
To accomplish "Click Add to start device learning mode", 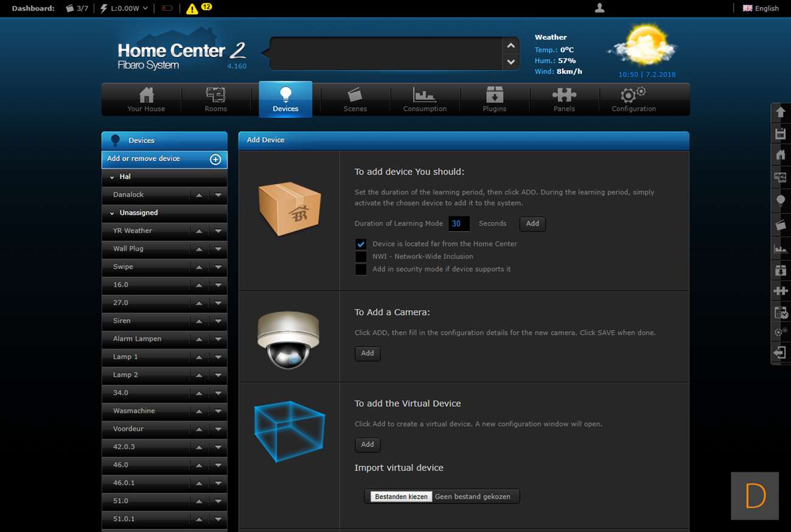I will click(532, 224).
